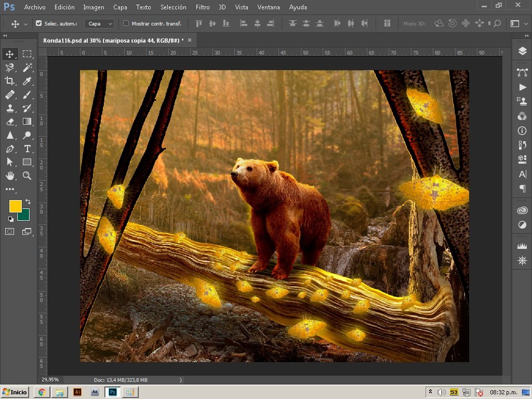The image size is (532, 399).
Task: Open After Effects from the taskbar
Action: pyautogui.click(x=95, y=392)
